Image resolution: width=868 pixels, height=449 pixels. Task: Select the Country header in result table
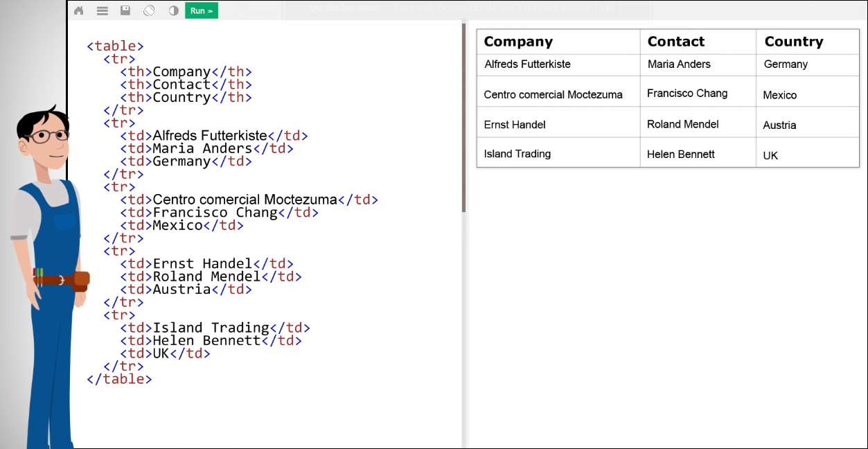tap(793, 42)
